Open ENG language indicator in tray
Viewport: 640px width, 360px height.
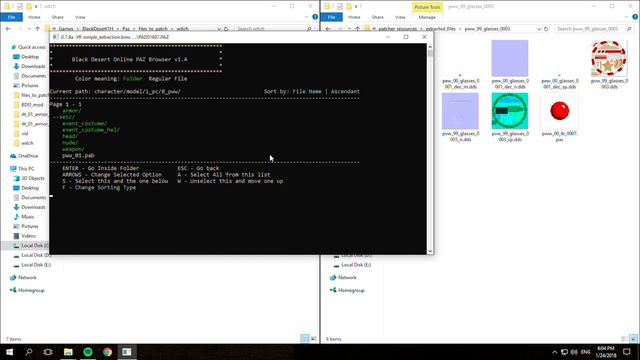[x=586, y=352]
